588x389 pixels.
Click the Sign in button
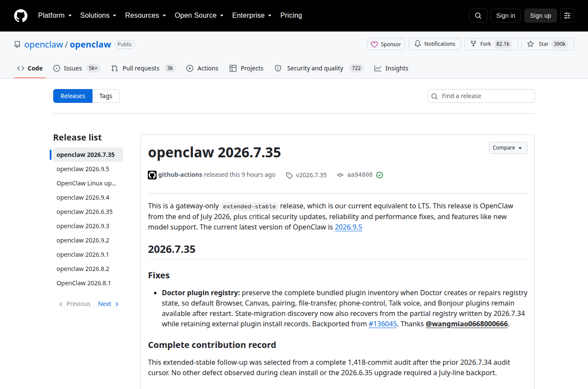(x=506, y=16)
